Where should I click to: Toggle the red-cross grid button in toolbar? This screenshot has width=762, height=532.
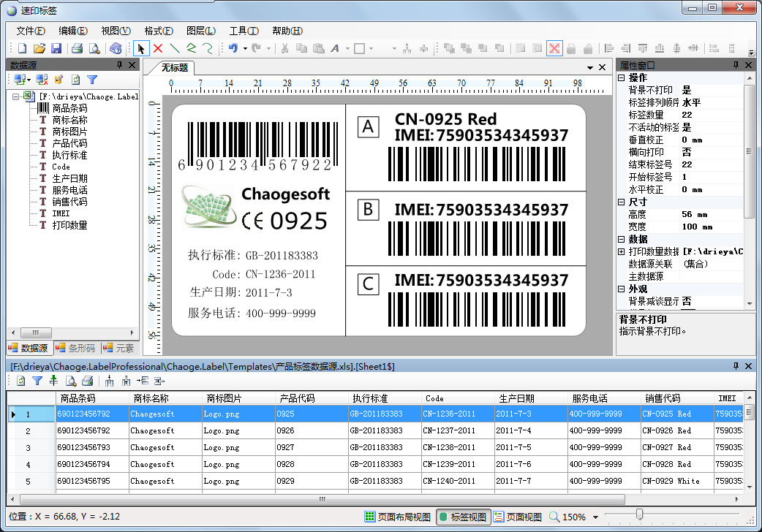[554, 49]
